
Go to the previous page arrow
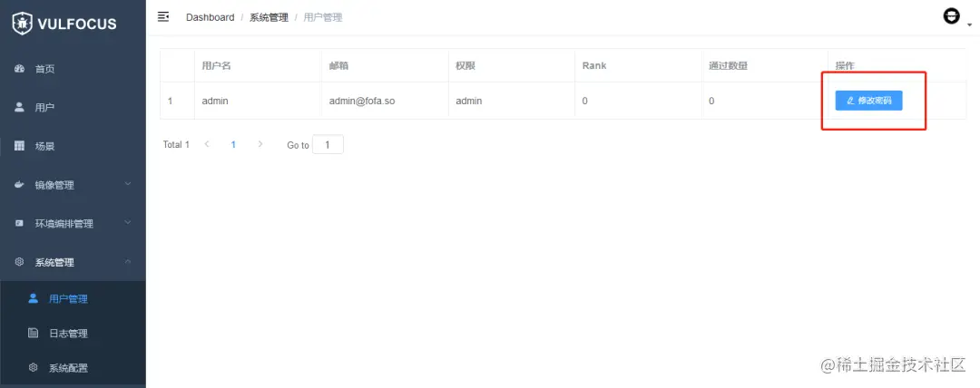(x=207, y=144)
